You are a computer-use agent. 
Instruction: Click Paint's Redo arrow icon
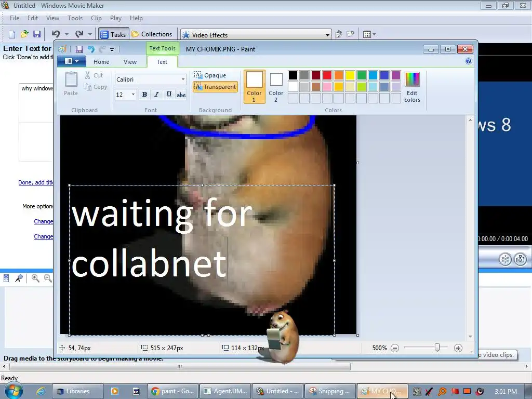(x=102, y=49)
